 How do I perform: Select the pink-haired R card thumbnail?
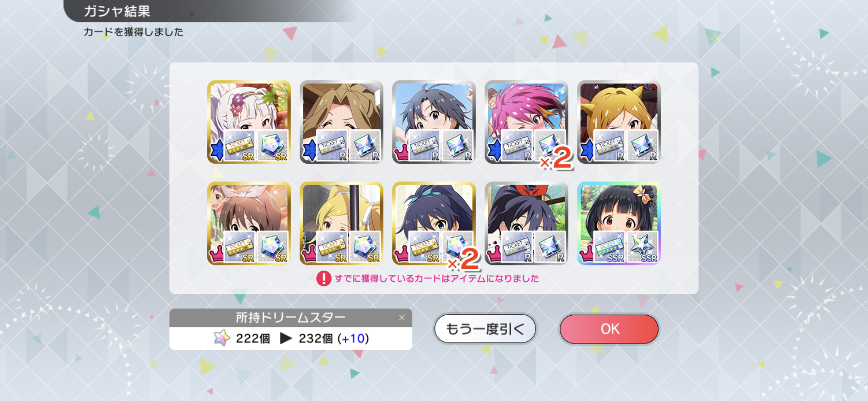click(527, 122)
